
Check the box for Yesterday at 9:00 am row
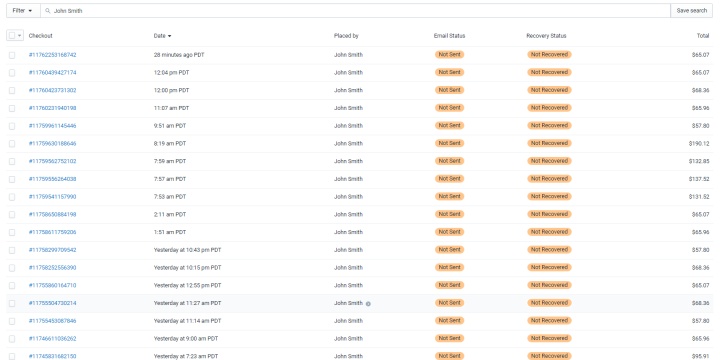(12, 339)
